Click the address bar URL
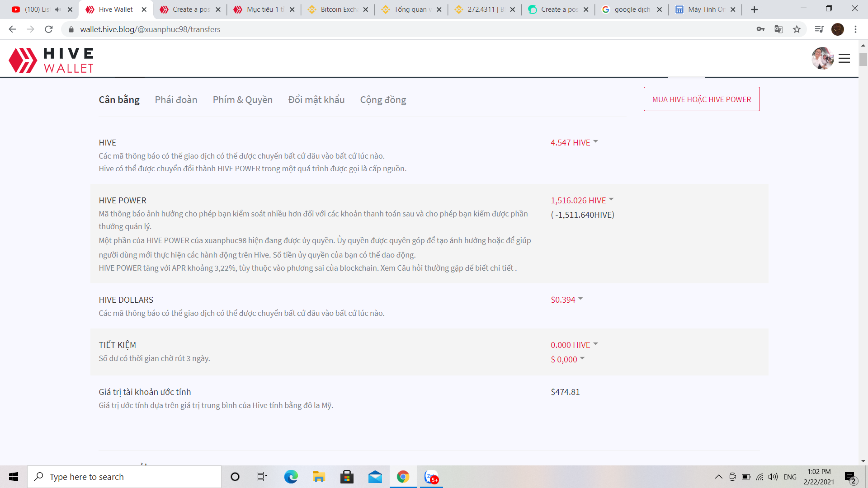The height and width of the screenshot is (488, 868). [x=150, y=29]
